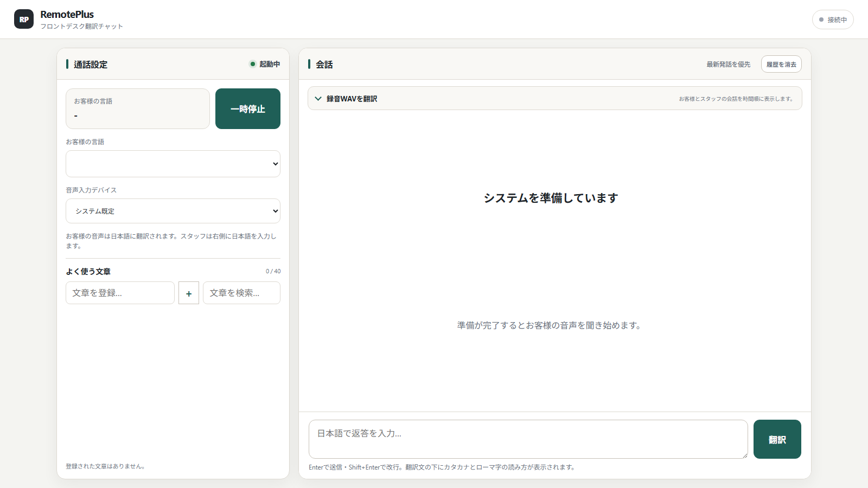868x488 pixels.
Task: Expand the 録音WAVを翻訳 section chevron
Action: coord(318,99)
